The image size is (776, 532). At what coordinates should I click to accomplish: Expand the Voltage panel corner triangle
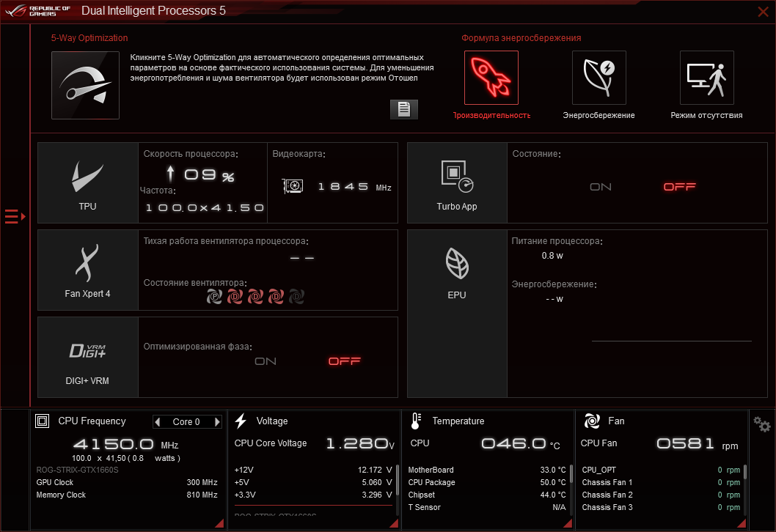pos(394,524)
